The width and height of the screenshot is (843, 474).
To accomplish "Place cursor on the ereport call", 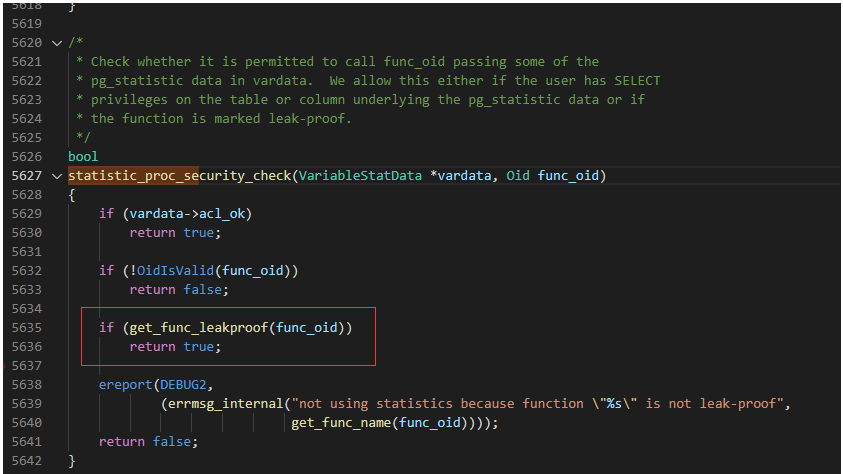I will click(x=126, y=384).
